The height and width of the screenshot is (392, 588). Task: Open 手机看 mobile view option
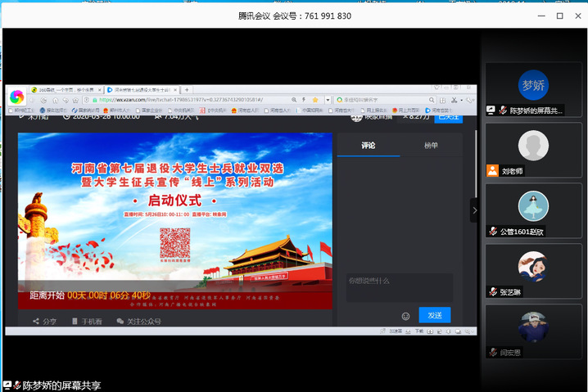87,322
